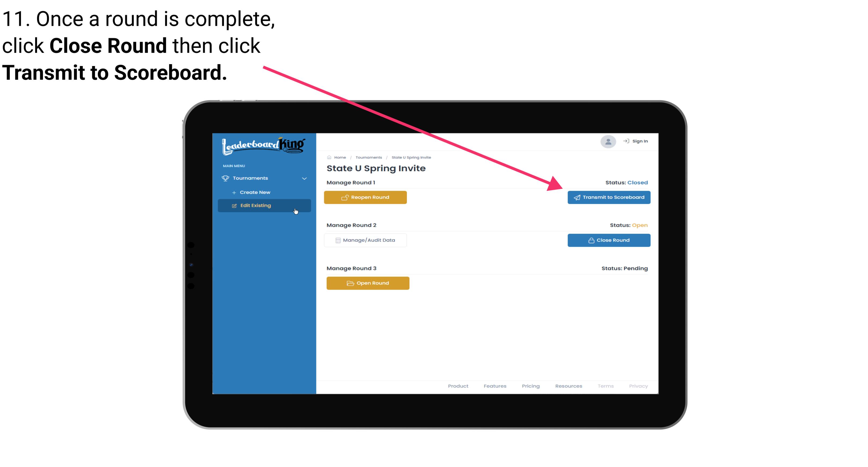Click the Tournaments breadcrumb link
This screenshot has height=467, width=868.
click(x=368, y=157)
